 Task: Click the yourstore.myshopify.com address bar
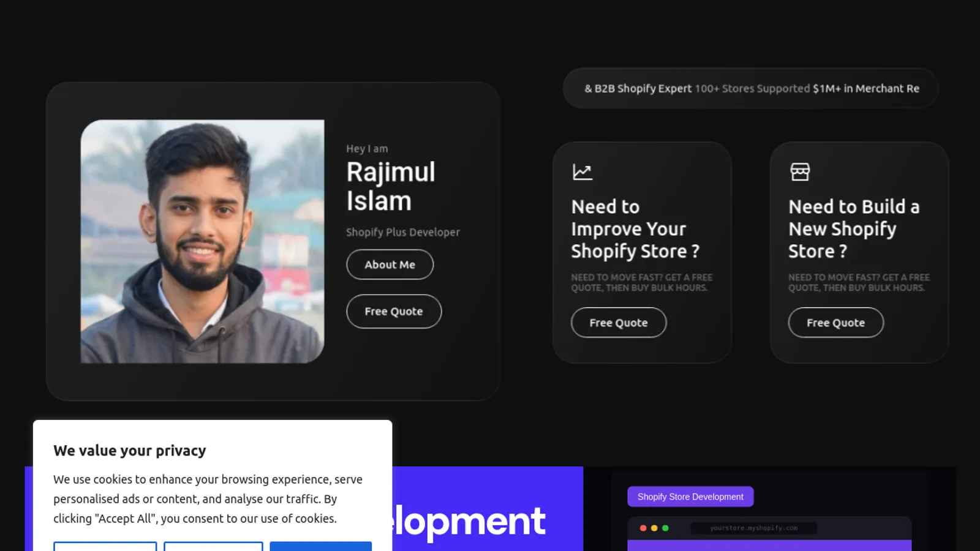click(x=754, y=528)
